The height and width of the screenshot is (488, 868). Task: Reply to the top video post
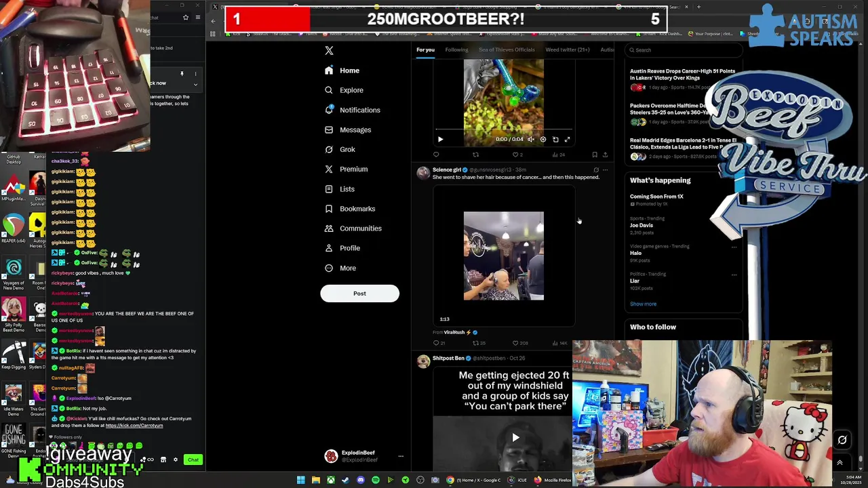[x=436, y=155]
